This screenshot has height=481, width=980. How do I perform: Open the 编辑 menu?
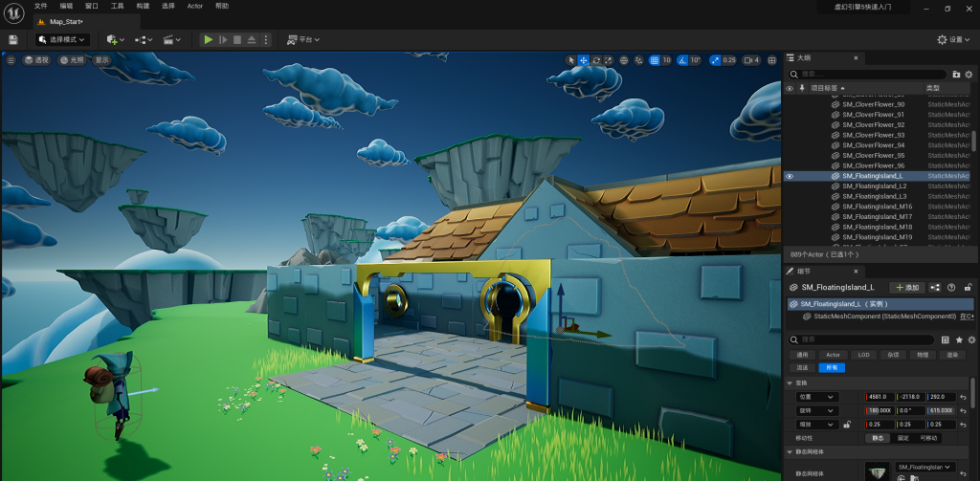point(66,6)
